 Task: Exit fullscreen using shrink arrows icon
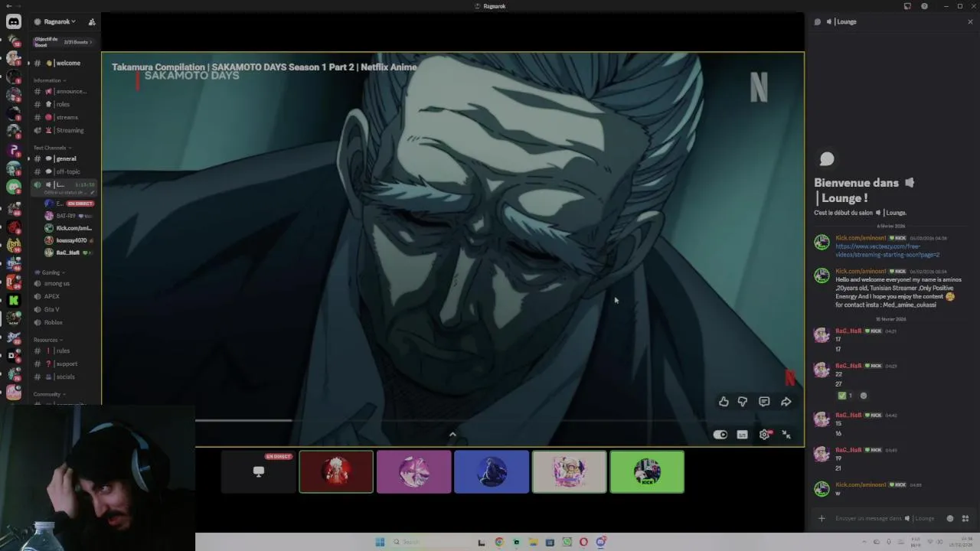pos(786,435)
